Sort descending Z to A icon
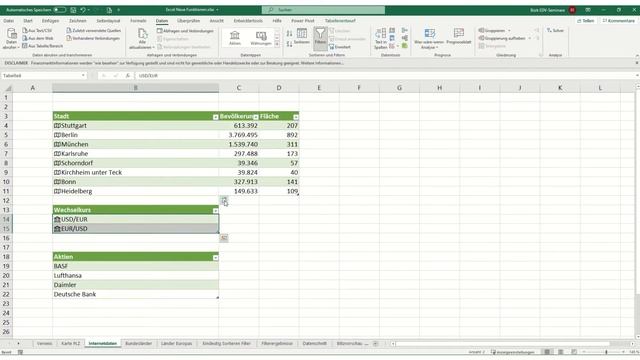The height and width of the screenshot is (360, 640). tap(289, 44)
